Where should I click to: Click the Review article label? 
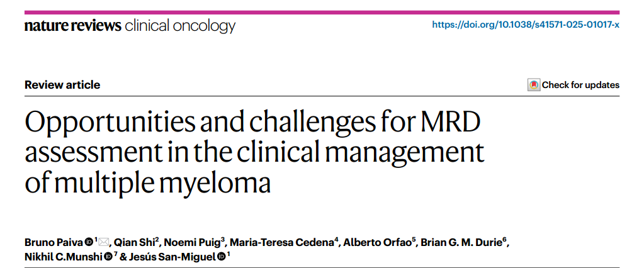coord(62,85)
